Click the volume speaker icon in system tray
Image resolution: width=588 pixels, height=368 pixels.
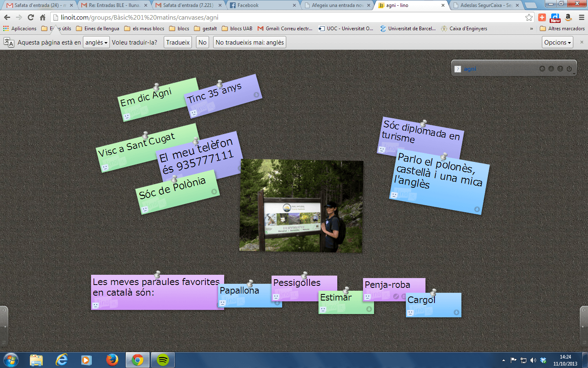(533, 360)
